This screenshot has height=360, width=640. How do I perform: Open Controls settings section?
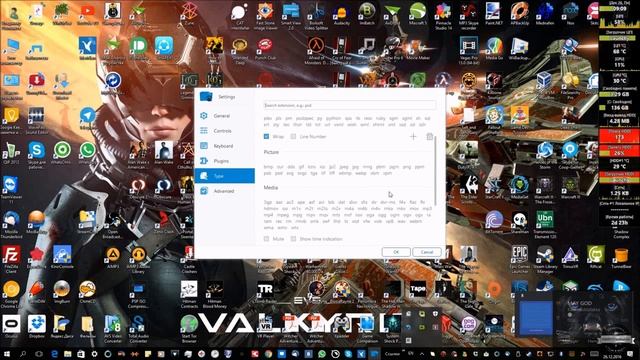coord(224,131)
